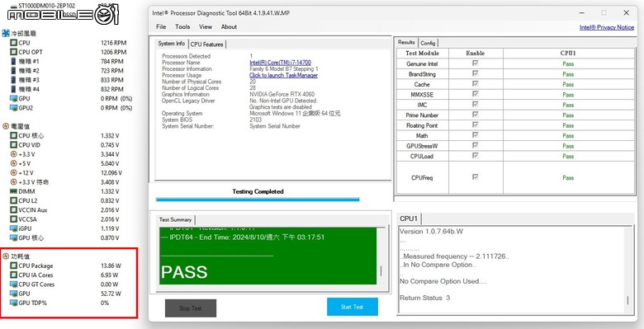Click the voltage icon beside +5 V
The width and height of the screenshot is (644, 329).
(x=13, y=164)
